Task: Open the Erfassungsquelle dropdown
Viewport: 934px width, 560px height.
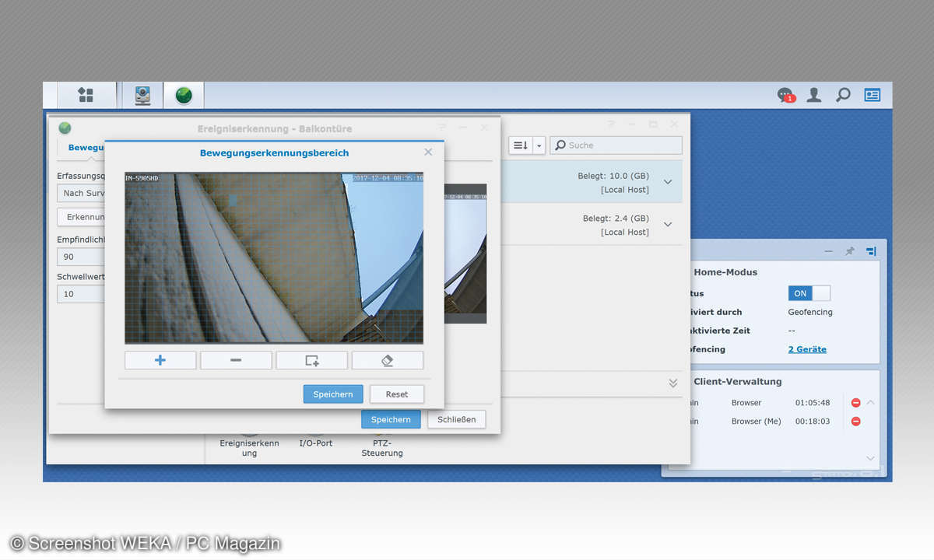Action: tap(81, 193)
